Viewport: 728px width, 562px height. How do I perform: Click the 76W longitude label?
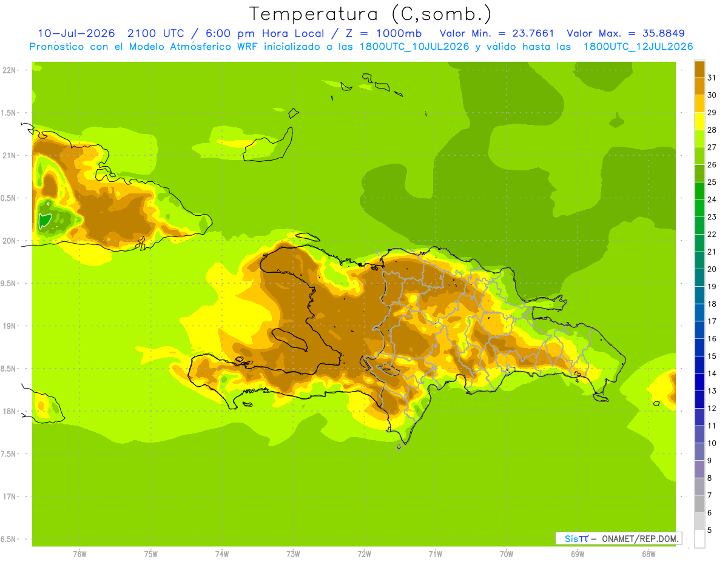[x=79, y=554]
